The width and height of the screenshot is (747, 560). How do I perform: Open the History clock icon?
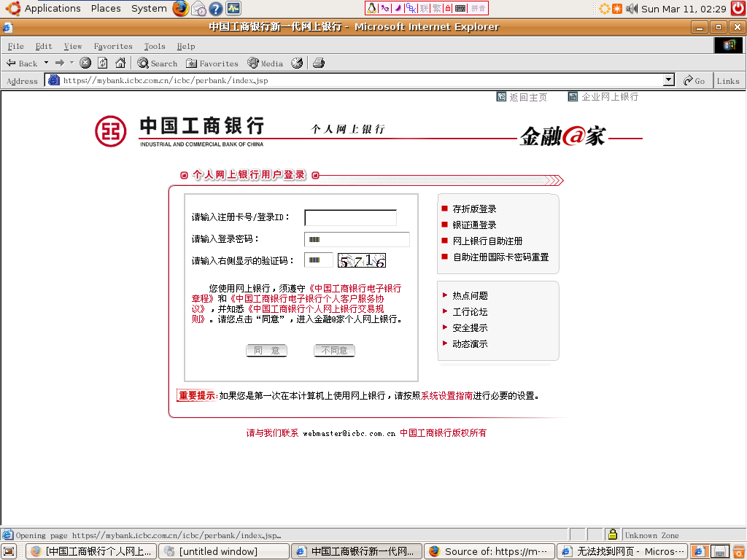coord(297,63)
